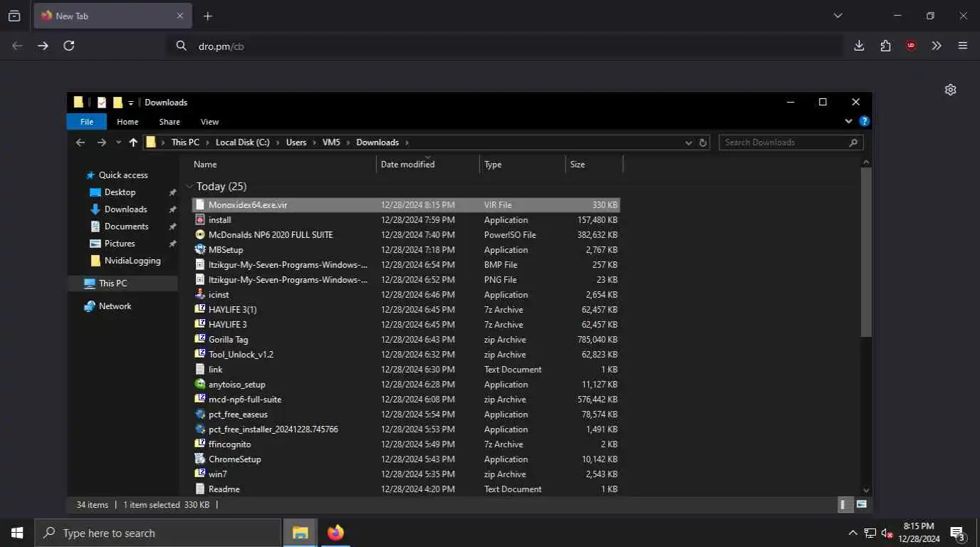Select the win7 zip archive icon
The height and width of the screenshot is (547, 980).
[200, 474]
